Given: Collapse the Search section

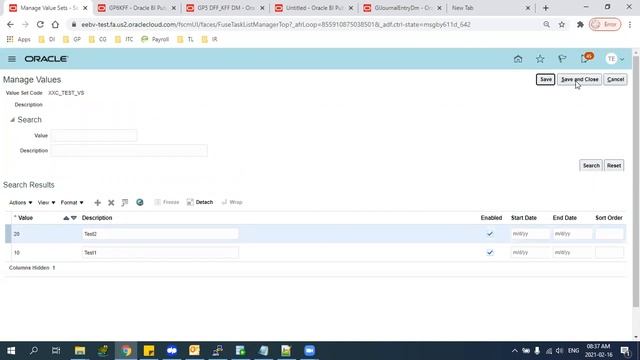Looking at the screenshot, I should tap(12, 120).
